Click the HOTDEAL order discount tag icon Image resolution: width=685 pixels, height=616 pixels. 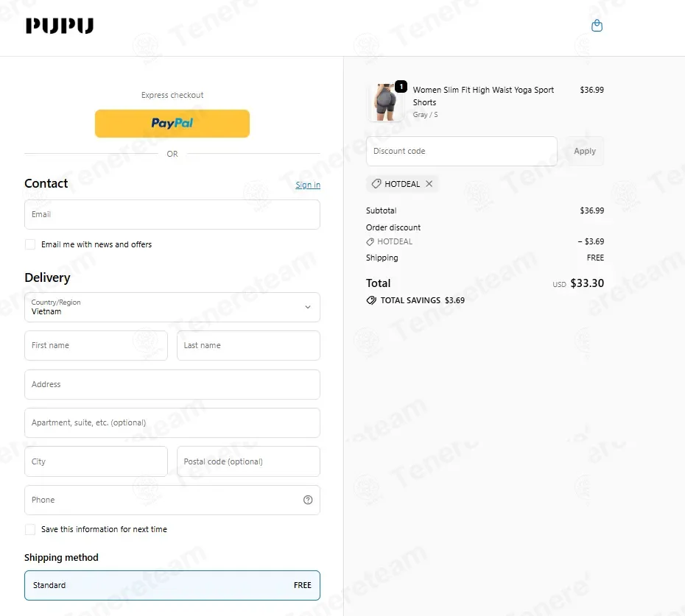pyautogui.click(x=370, y=242)
